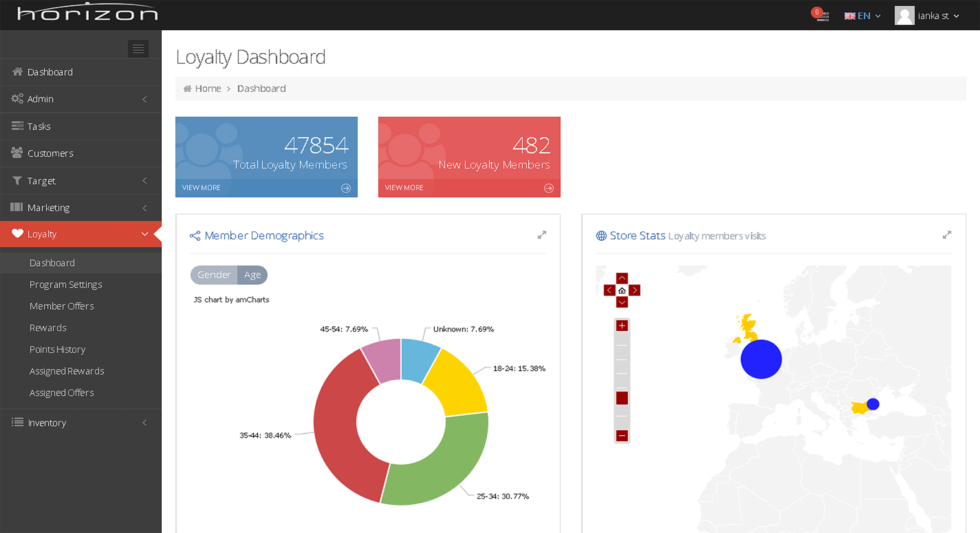Switch demographics chart to Gender
Viewport: 980px width, 533px height.
point(214,275)
